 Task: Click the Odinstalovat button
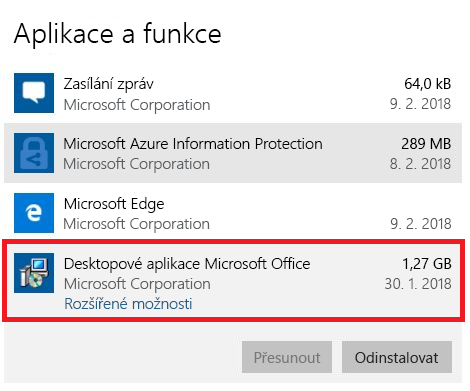click(x=397, y=357)
